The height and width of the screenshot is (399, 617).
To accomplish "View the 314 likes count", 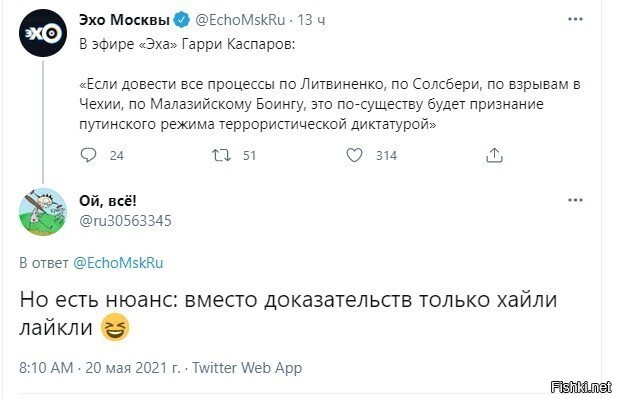I will 386,155.
